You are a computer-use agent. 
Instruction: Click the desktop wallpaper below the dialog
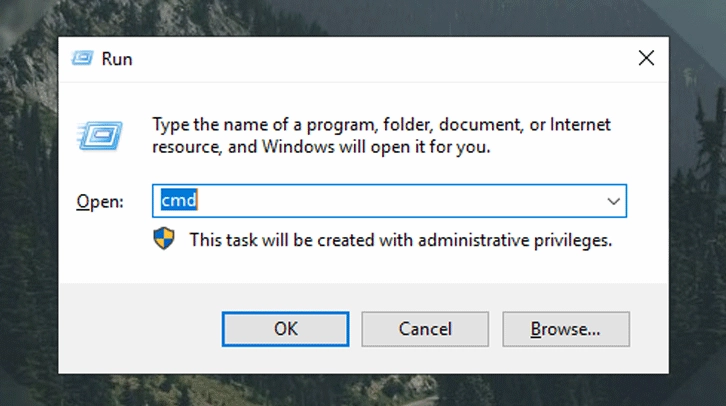click(x=360, y=391)
